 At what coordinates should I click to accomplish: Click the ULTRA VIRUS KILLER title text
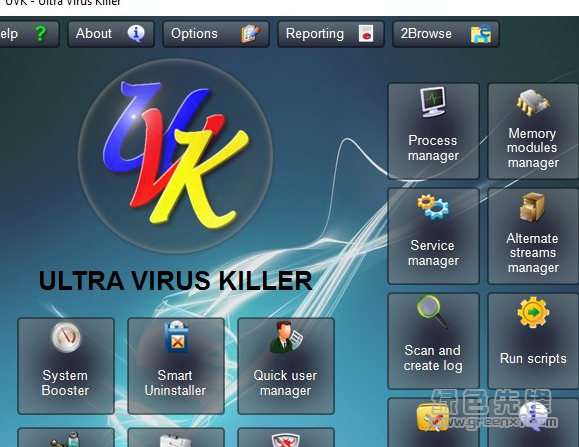point(175,281)
